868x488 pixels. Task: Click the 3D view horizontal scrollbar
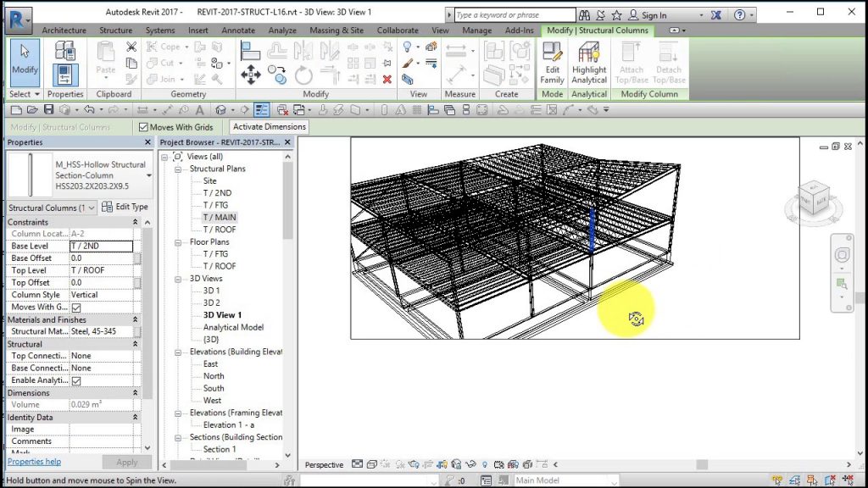tap(702, 465)
